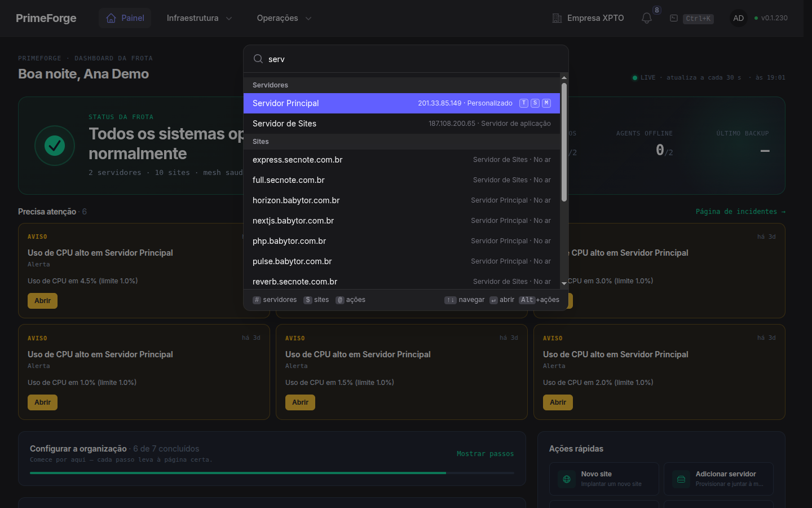The image size is (812, 508).
Task: Click Abrir on the CPU em 4.5% alert
Action: [42, 301]
